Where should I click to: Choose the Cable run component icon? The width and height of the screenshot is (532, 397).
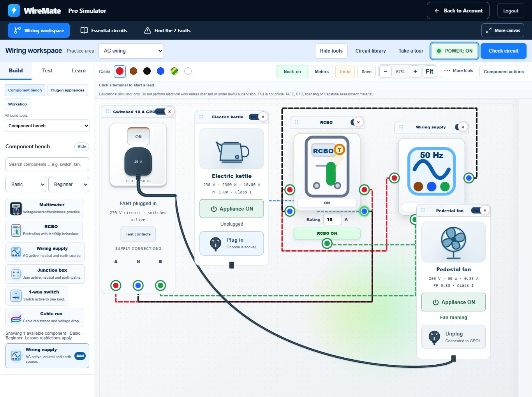(16, 318)
